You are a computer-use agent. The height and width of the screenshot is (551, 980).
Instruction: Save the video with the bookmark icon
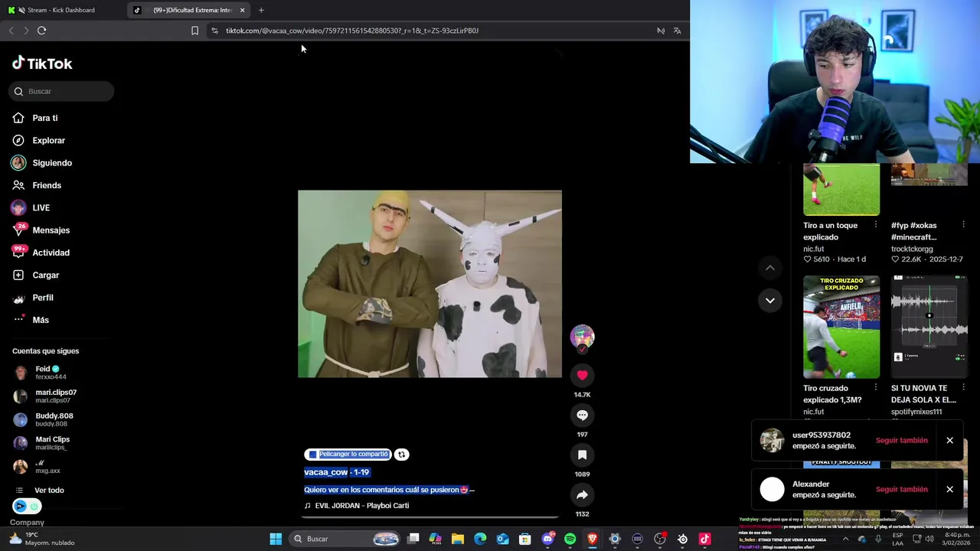[582, 455]
